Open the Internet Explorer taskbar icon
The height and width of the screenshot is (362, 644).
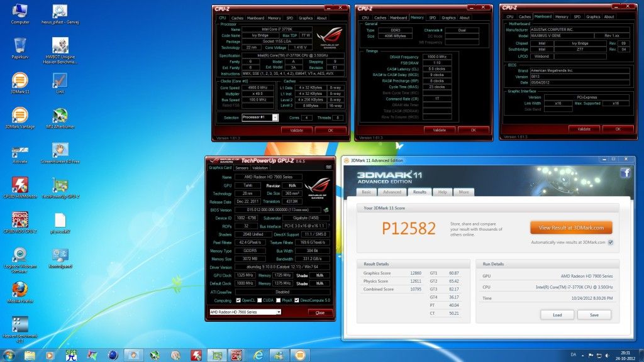click(258, 355)
